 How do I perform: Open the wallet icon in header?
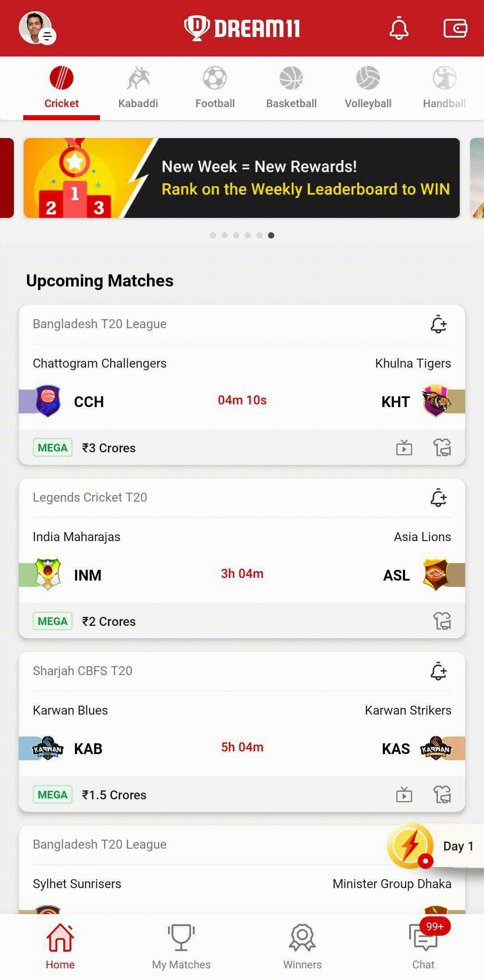tap(455, 28)
